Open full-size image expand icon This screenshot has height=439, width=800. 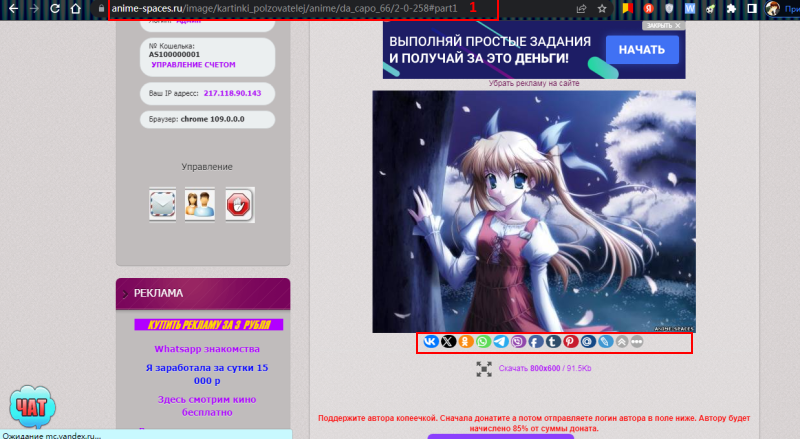point(484,369)
